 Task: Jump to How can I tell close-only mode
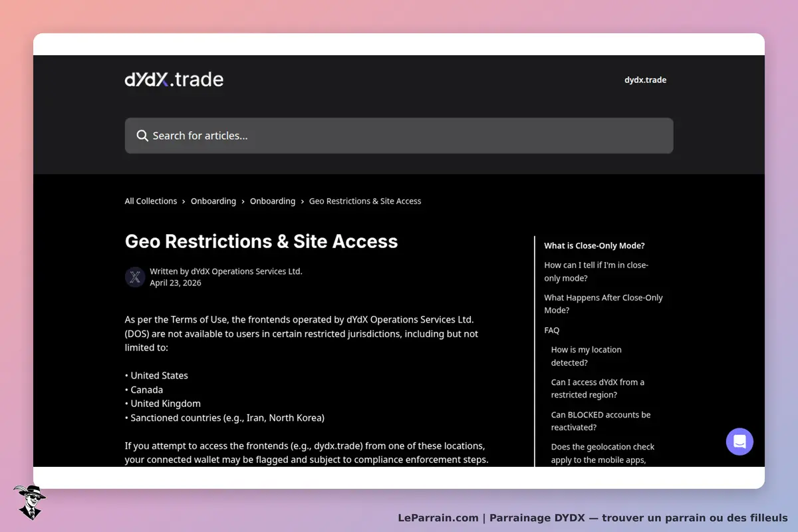click(x=597, y=271)
